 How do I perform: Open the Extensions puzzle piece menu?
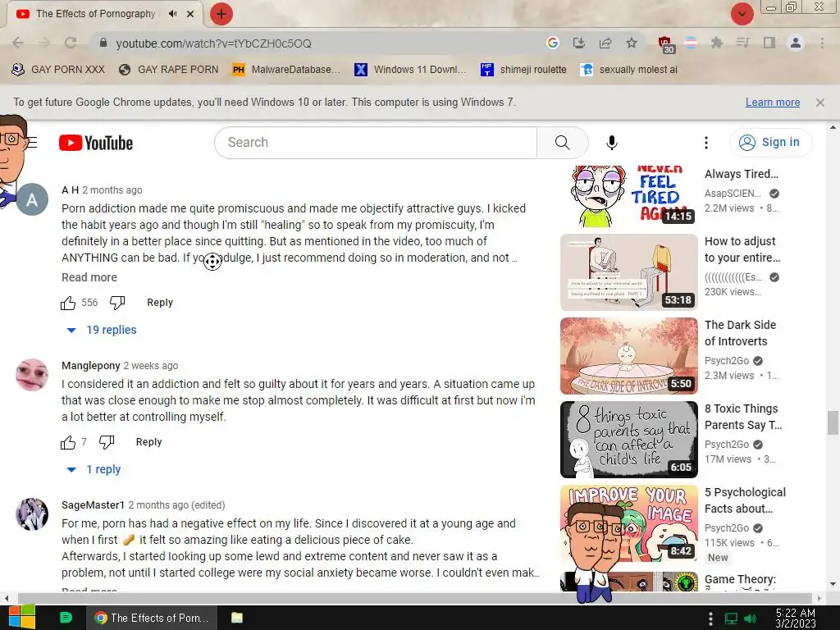716,43
